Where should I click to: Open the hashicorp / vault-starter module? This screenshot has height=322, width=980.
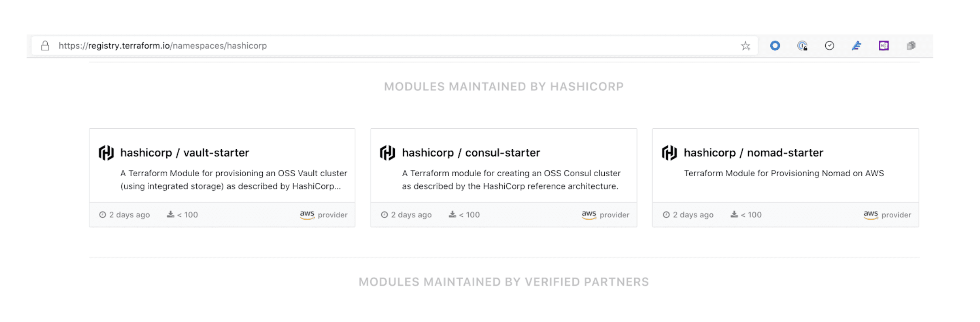[184, 152]
